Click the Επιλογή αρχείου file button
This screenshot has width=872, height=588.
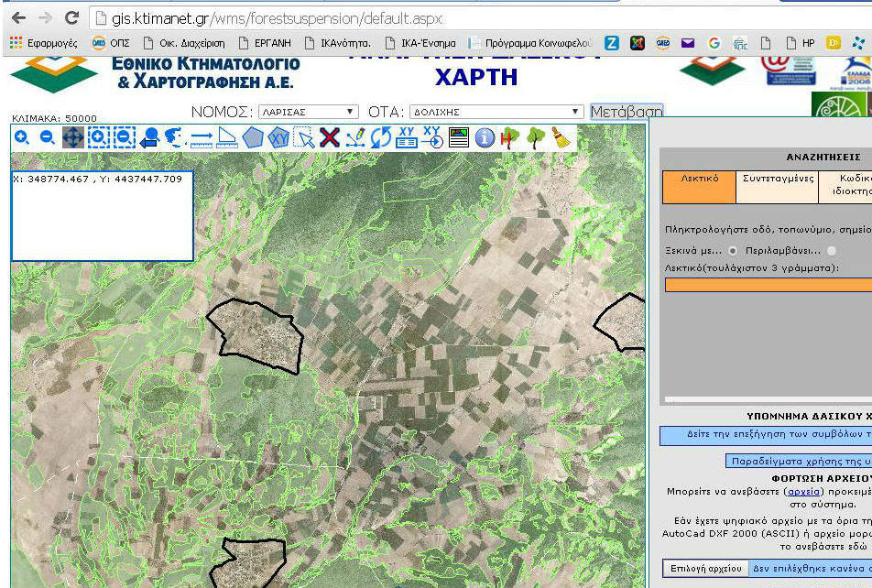704,568
